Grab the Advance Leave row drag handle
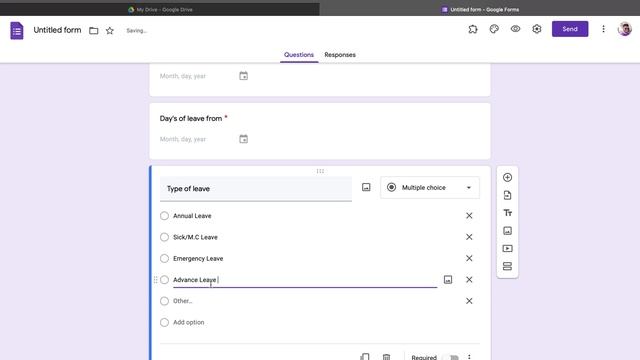 coord(155,280)
